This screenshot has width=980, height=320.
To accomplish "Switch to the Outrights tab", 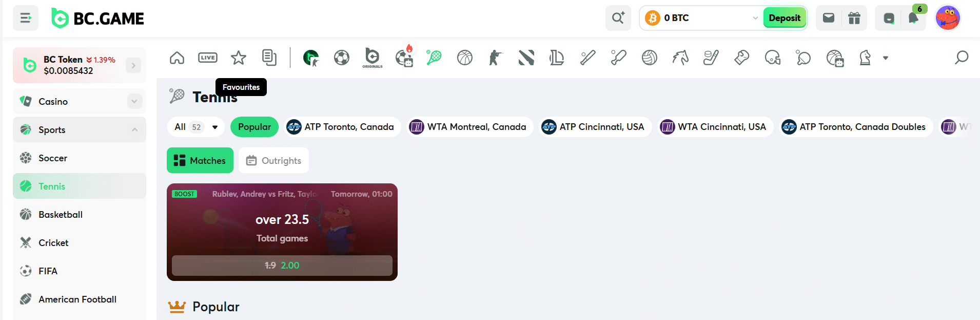I will [x=273, y=160].
